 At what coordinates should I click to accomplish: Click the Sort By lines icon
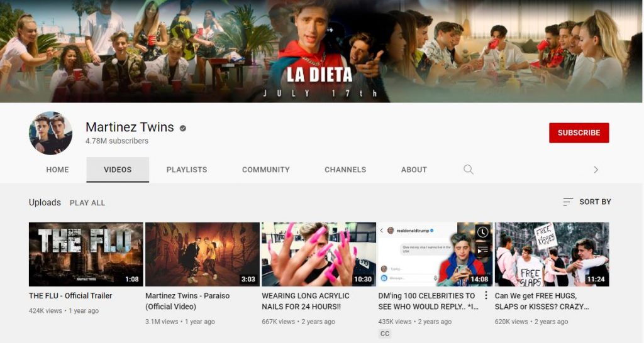[568, 202]
